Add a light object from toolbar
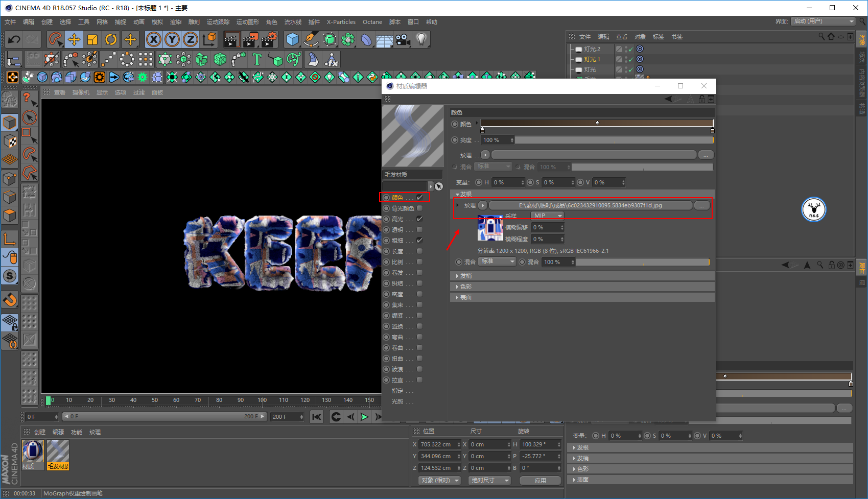The width and height of the screenshot is (868, 499). [x=421, y=39]
